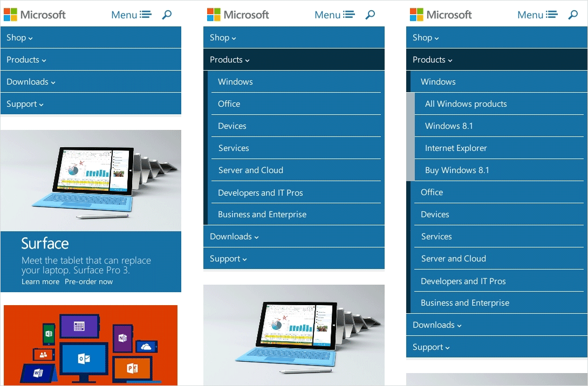
Task: Select Services in the right panel menu
Action: [x=499, y=237]
